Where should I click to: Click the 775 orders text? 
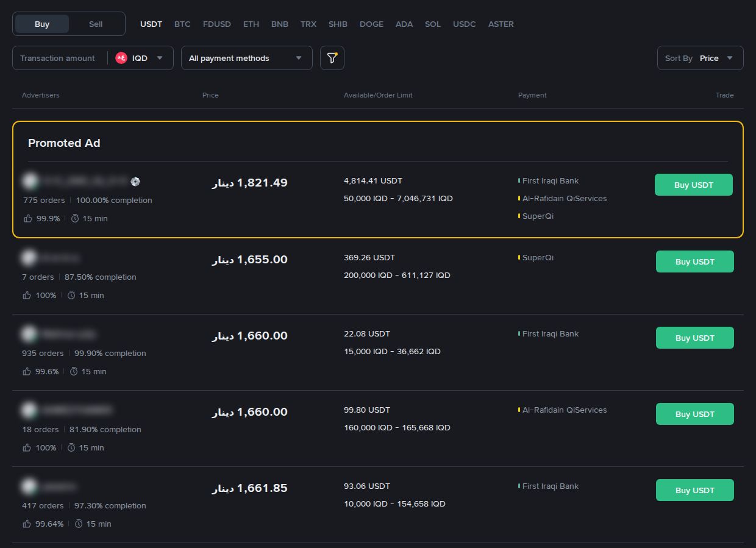point(44,201)
